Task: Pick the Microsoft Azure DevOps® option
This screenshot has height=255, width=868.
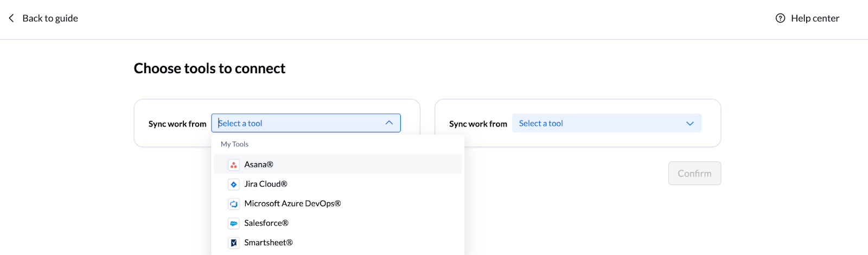Action: click(x=292, y=203)
